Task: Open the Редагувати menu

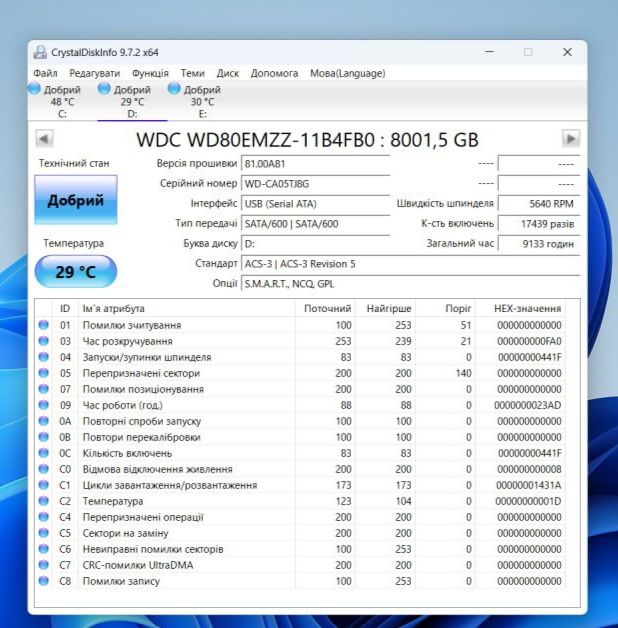Action: [95, 73]
